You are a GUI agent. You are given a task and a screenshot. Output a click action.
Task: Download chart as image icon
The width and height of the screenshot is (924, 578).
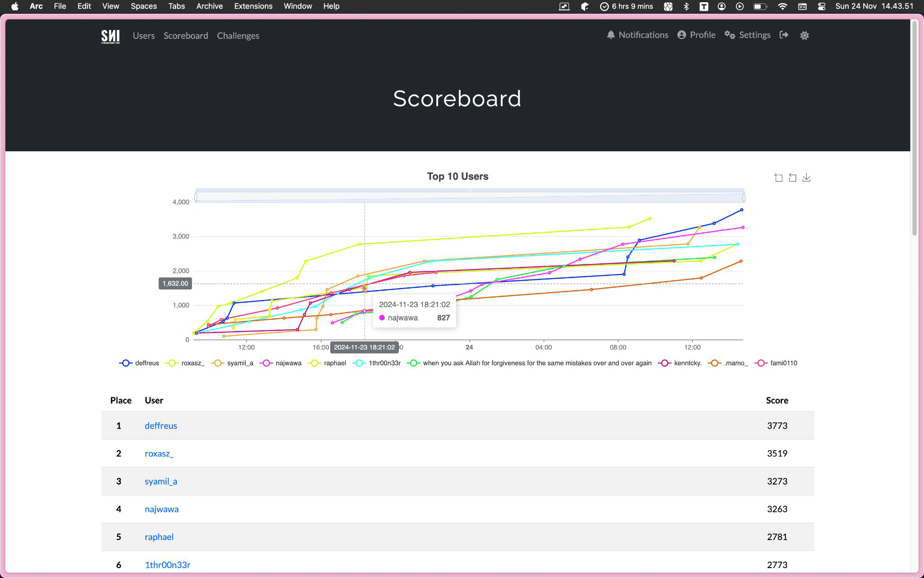(x=806, y=177)
